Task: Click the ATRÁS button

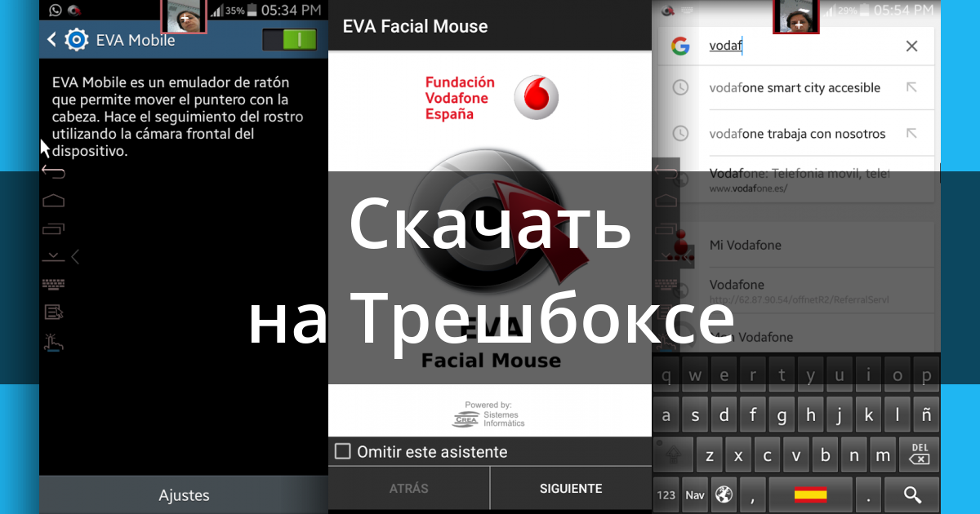Action: pyautogui.click(x=408, y=489)
